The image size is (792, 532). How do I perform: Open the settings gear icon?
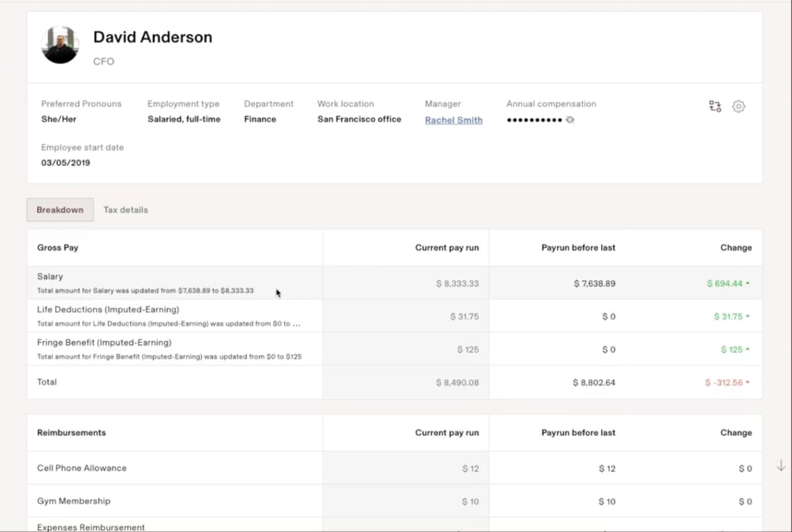click(739, 107)
